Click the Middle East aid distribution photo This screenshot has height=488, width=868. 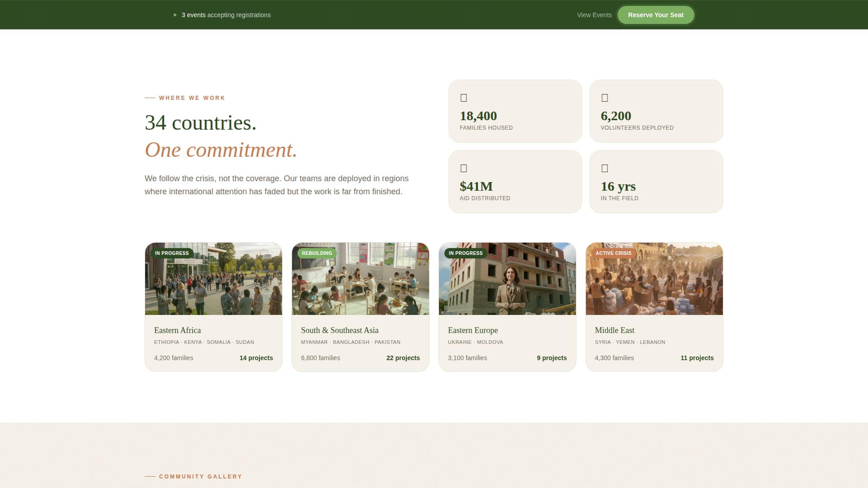click(654, 278)
